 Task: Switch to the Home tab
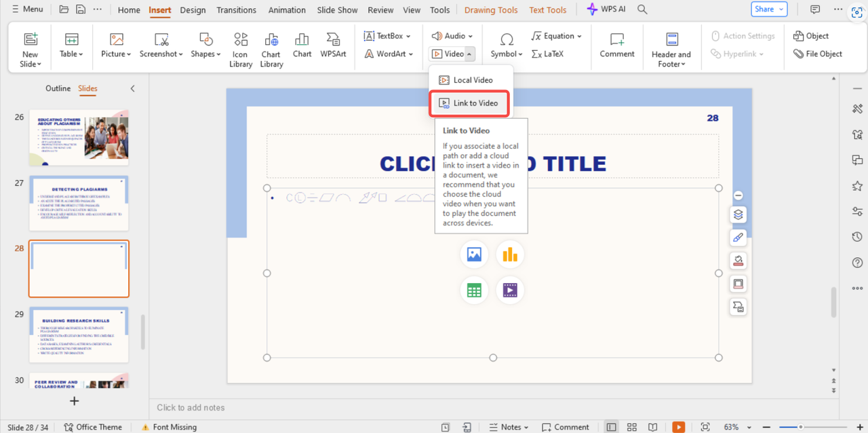tap(129, 10)
